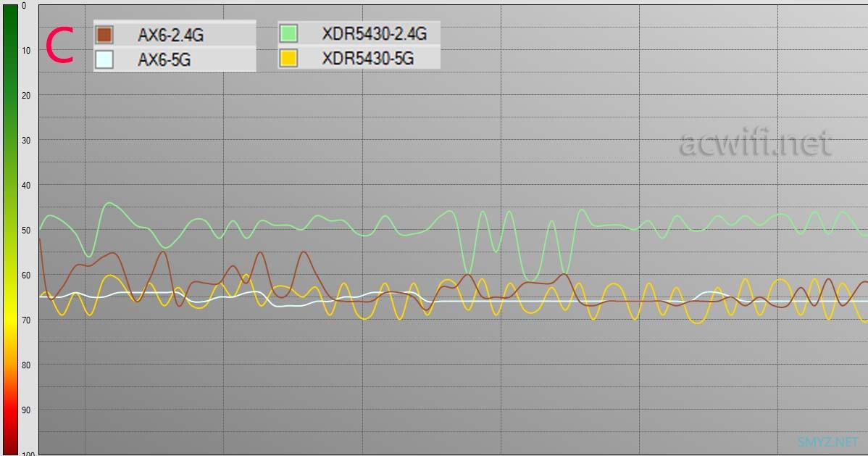The image size is (868, 456).
Task: Click the 40 mark on the signal scale
Action: (x=26, y=185)
